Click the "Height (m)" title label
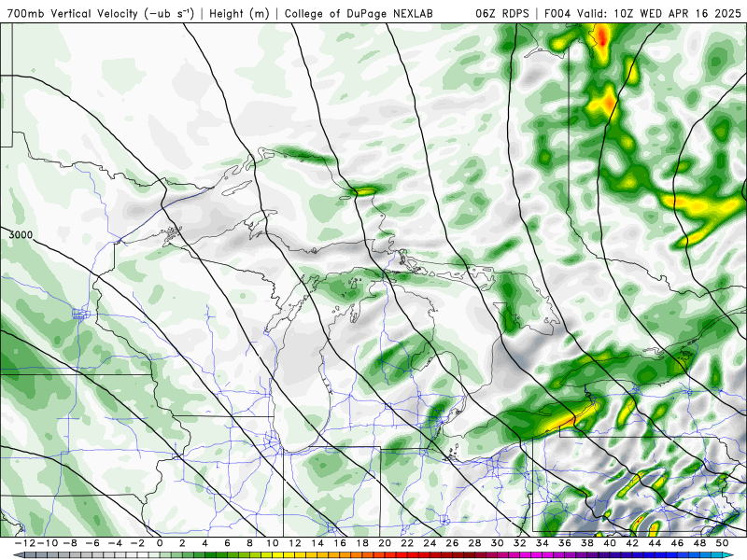Screen dimensions: 747x560 tap(239, 14)
